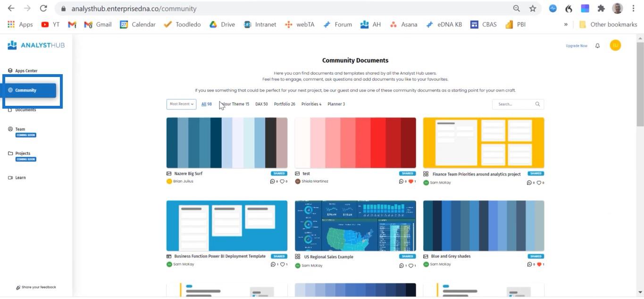The width and height of the screenshot is (644, 299).
Task: Click browser back arrow
Action: click(x=11, y=9)
